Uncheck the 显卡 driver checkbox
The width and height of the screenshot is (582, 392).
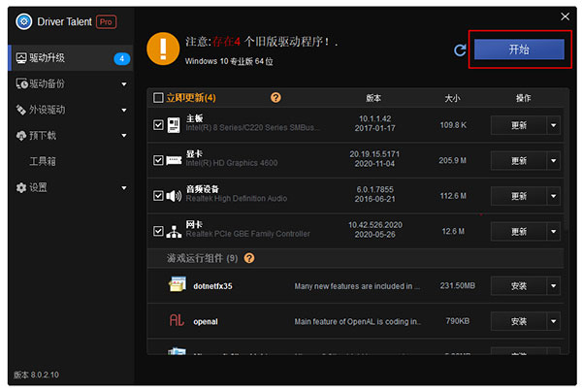[x=158, y=159]
